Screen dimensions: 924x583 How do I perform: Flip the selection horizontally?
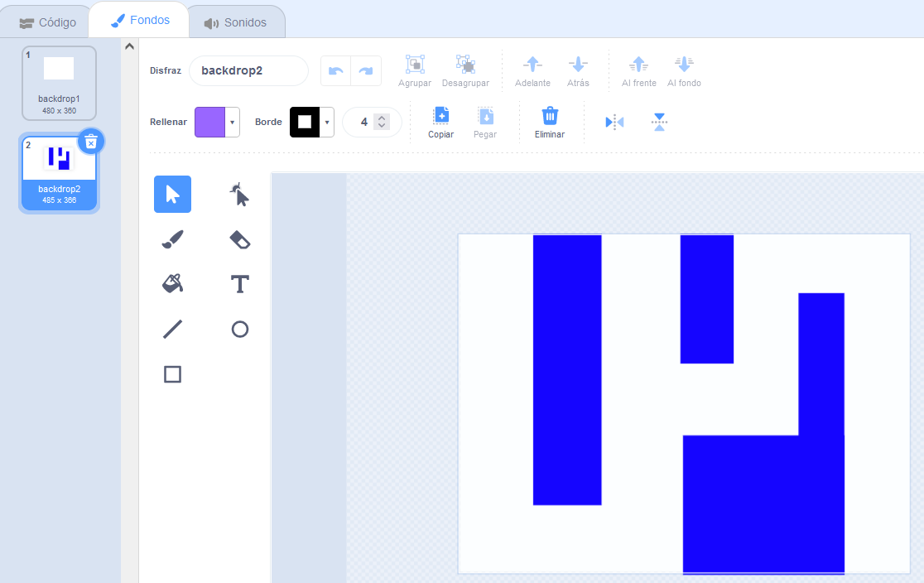coord(614,122)
